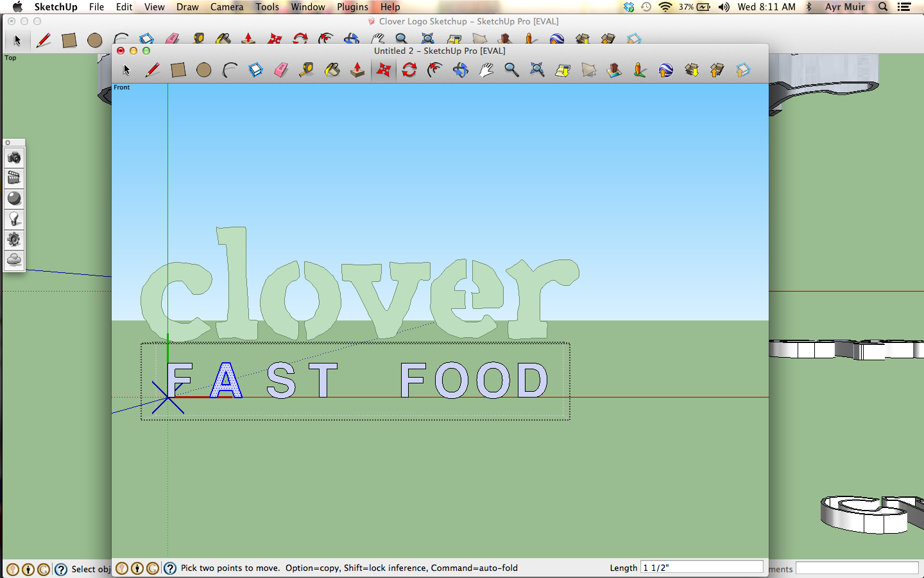Activate the Arc tool in Untitled 2 toolbar
Image resolution: width=924 pixels, height=578 pixels.
point(230,70)
